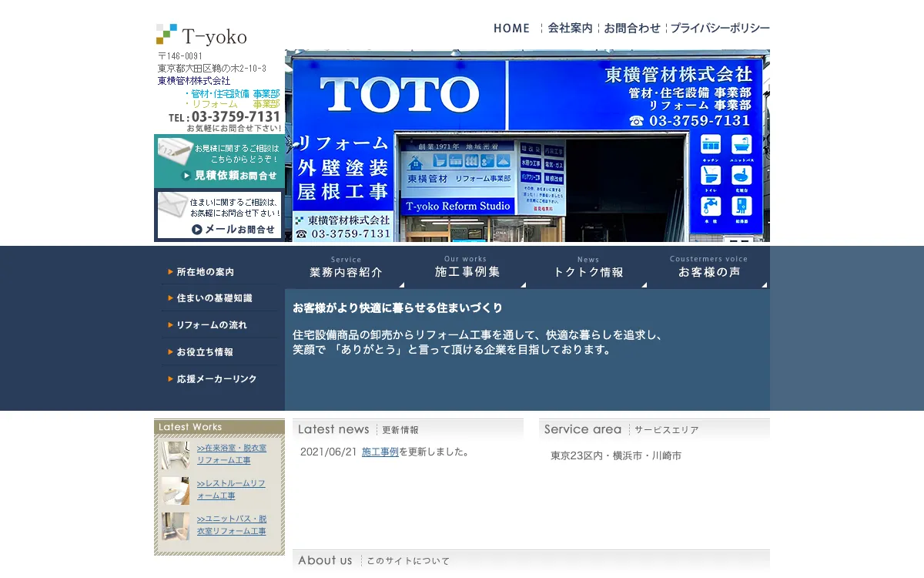Click the Service area heading

coord(583,429)
